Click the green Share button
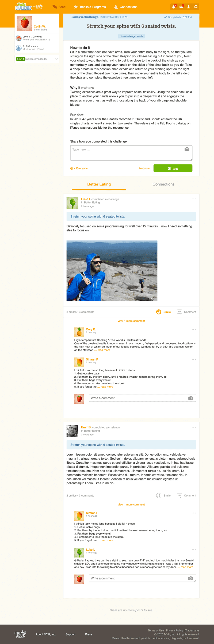This screenshot has height=644, width=214. (173, 168)
